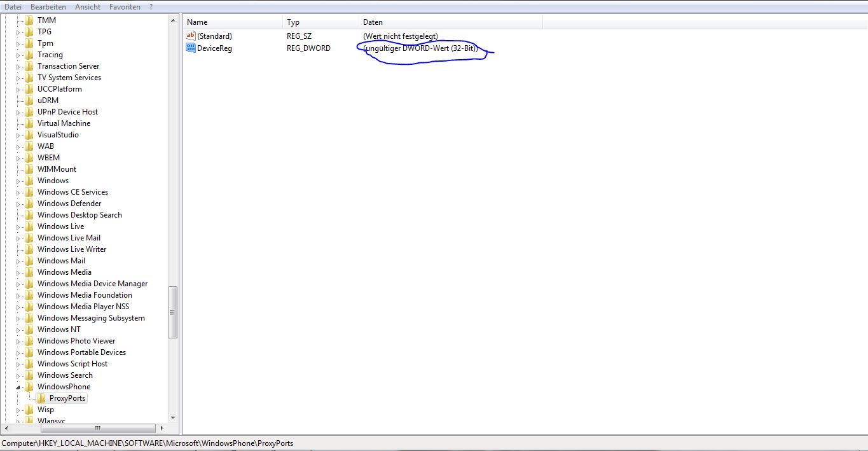This screenshot has height=451, width=868.
Task: Click the registry path in the status bar
Action: click(x=148, y=443)
